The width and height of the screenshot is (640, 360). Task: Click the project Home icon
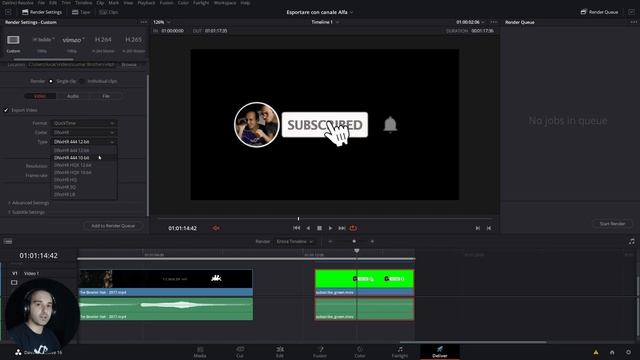612,352
